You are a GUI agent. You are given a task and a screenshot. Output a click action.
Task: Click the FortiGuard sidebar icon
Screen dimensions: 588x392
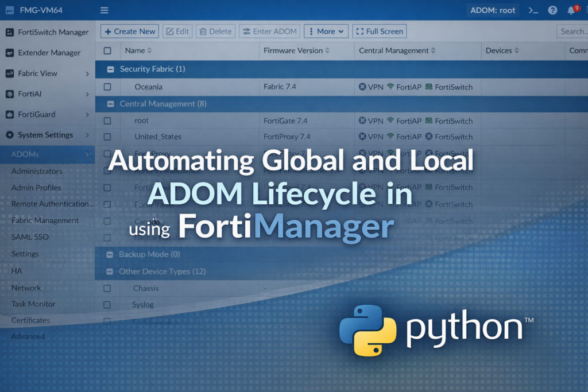pos(10,114)
